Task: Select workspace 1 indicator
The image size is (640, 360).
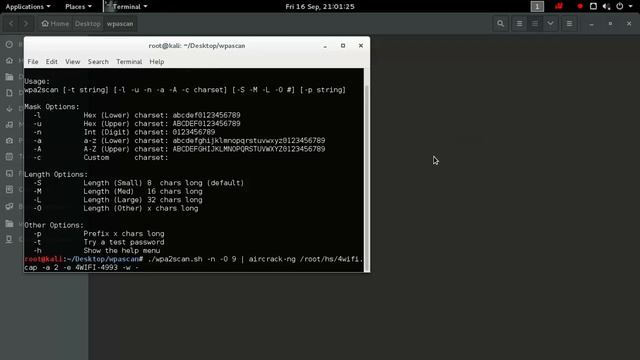Action: pos(537,7)
